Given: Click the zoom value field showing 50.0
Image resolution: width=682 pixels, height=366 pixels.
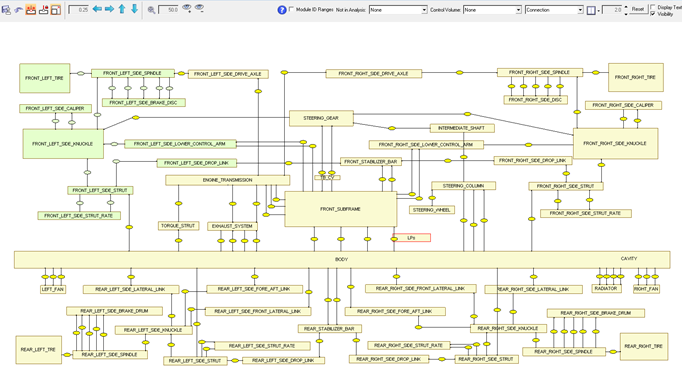Looking at the screenshot, I should (x=169, y=10).
